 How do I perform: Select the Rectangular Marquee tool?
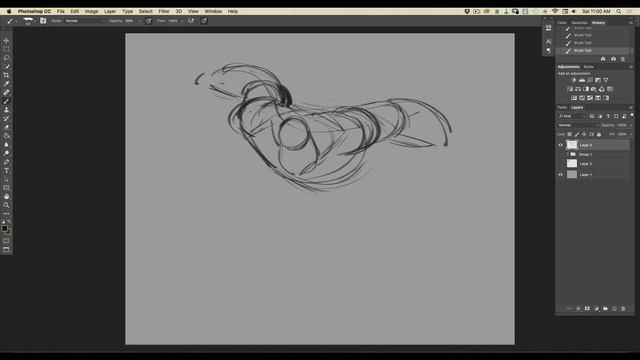click(6, 49)
